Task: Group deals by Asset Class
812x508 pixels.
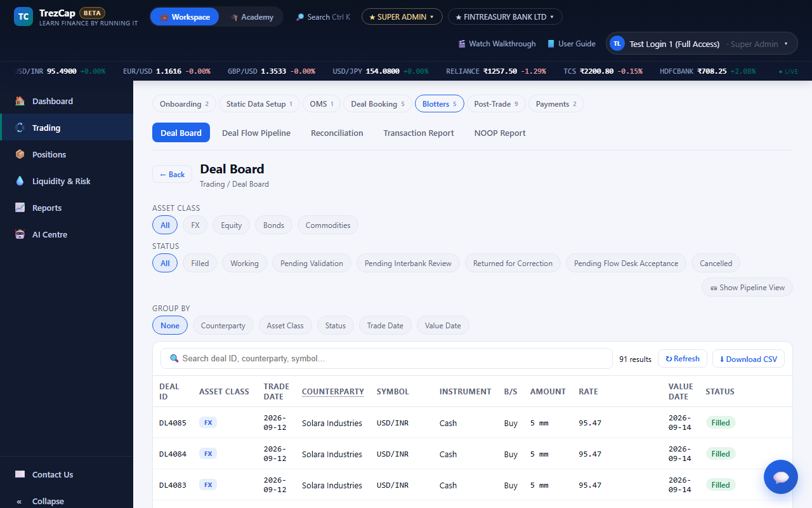Action: point(285,326)
